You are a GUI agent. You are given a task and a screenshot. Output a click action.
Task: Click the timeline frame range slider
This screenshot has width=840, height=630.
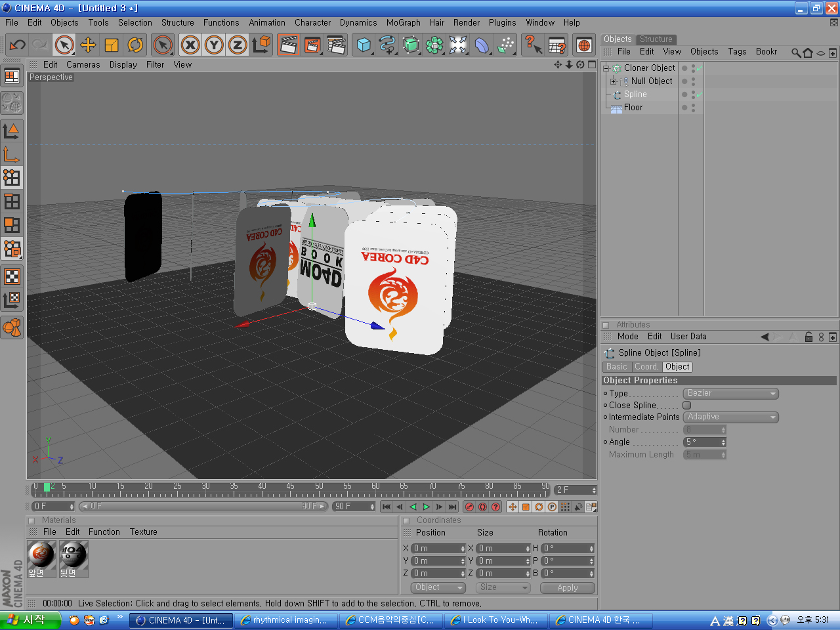(x=203, y=507)
